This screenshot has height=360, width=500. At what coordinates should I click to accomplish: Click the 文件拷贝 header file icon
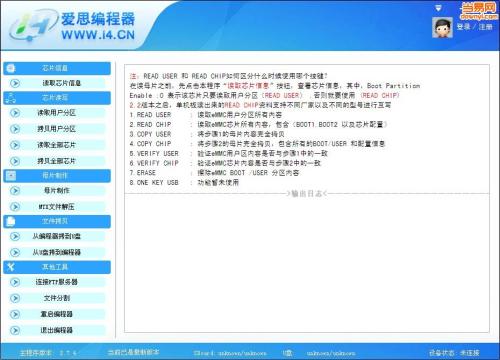click(x=11, y=221)
